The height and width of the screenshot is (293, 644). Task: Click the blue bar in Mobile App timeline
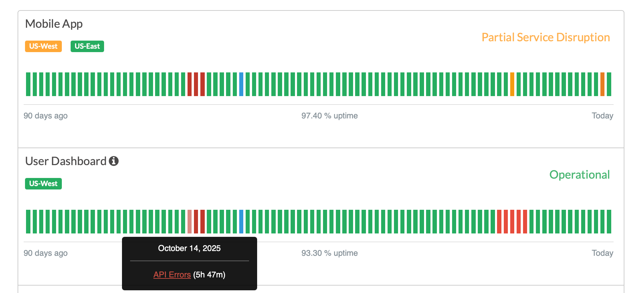[x=241, y=84]
